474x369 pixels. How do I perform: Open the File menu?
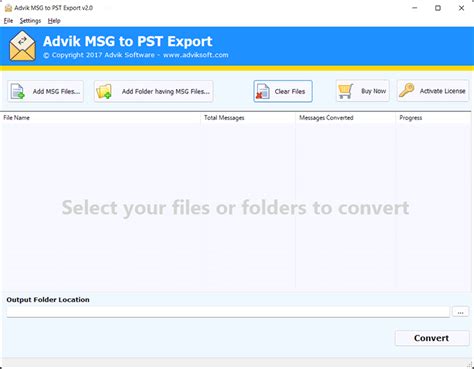[x=8, y=21]
